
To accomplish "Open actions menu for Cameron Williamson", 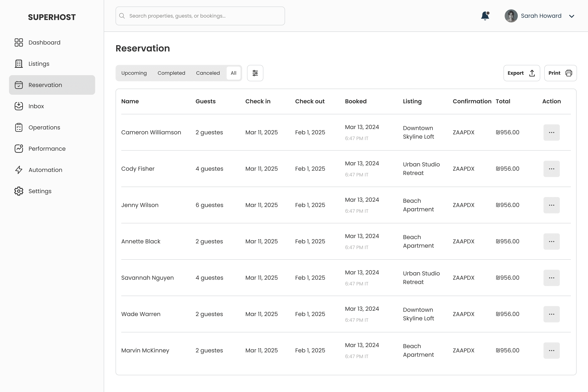I will click(551, 133).
